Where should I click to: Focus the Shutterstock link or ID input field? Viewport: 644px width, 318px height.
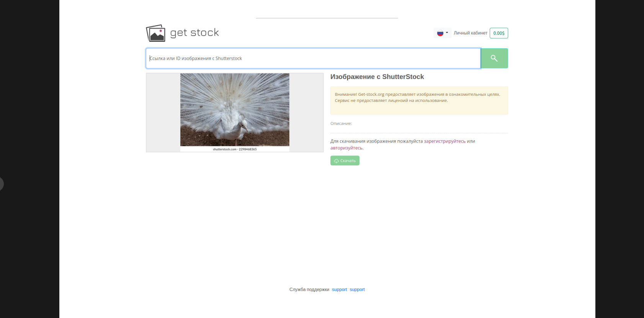click(x=313, y=58)
